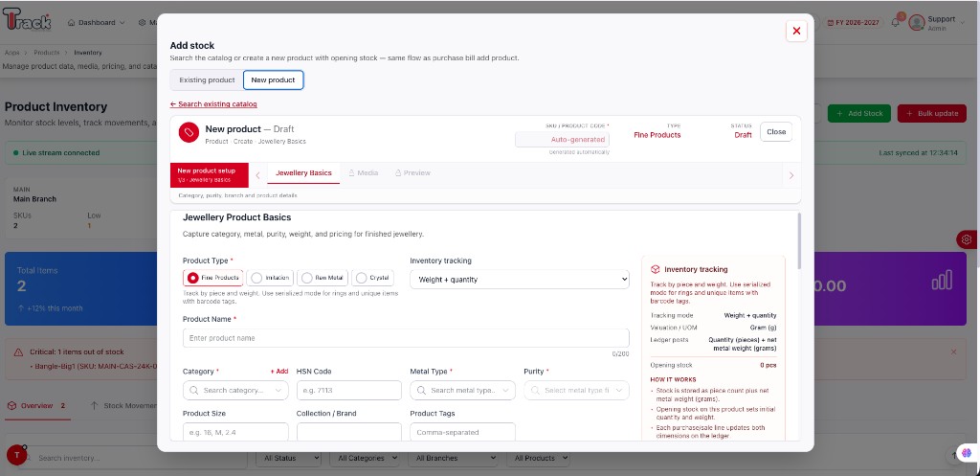Click the bar chart icon on purple card
This screenshot has width=980, height=476.
pos(942,281)
